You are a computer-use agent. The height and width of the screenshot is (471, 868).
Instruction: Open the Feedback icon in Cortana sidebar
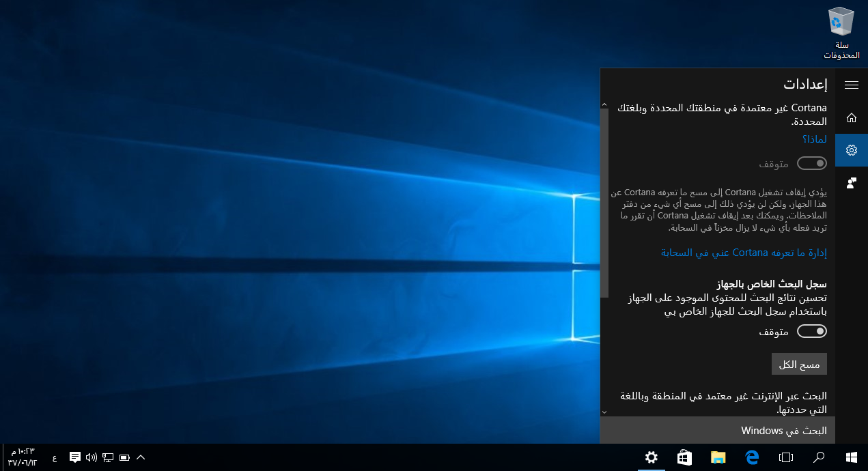(851, 183)
